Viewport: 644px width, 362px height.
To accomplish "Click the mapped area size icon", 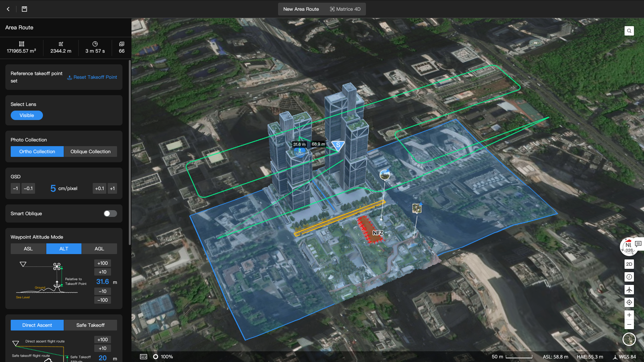I will click(x=21, y=44).
